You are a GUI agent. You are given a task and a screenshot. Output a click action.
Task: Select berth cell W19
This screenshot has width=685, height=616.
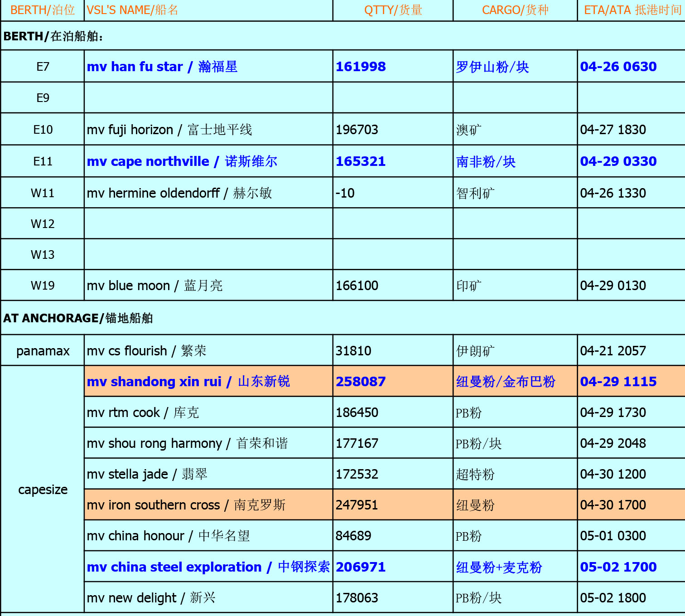[x=43, y=285]
